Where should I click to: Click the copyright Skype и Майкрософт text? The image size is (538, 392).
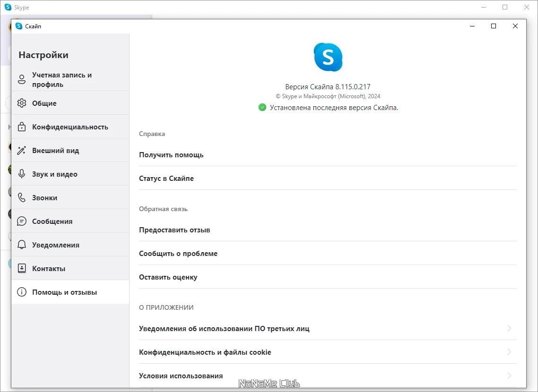328,96
